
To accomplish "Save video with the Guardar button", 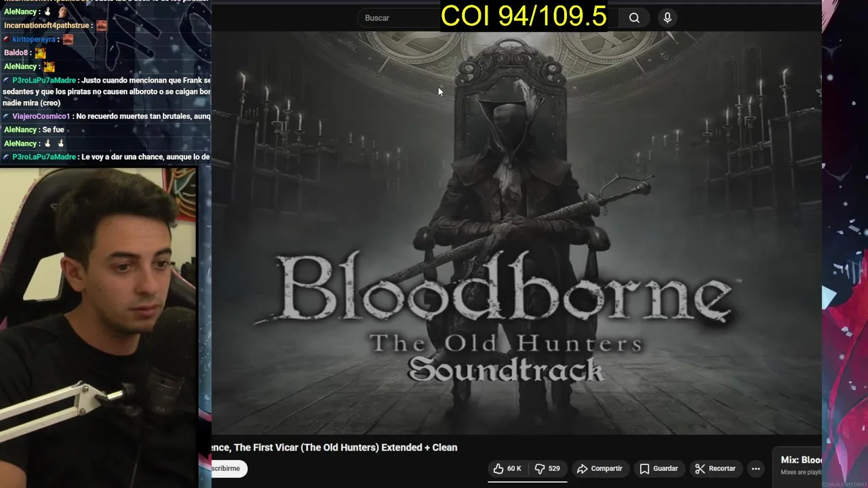I will tap(658, 468).
